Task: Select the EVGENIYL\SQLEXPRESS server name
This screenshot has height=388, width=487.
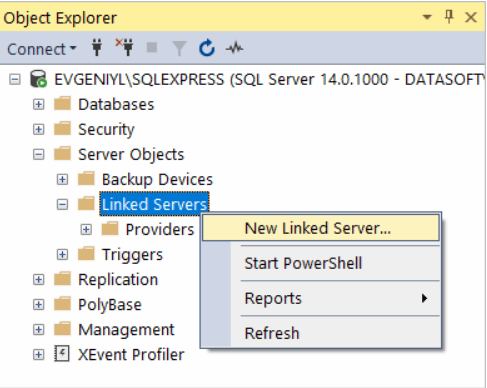Action: click(269, 80)
